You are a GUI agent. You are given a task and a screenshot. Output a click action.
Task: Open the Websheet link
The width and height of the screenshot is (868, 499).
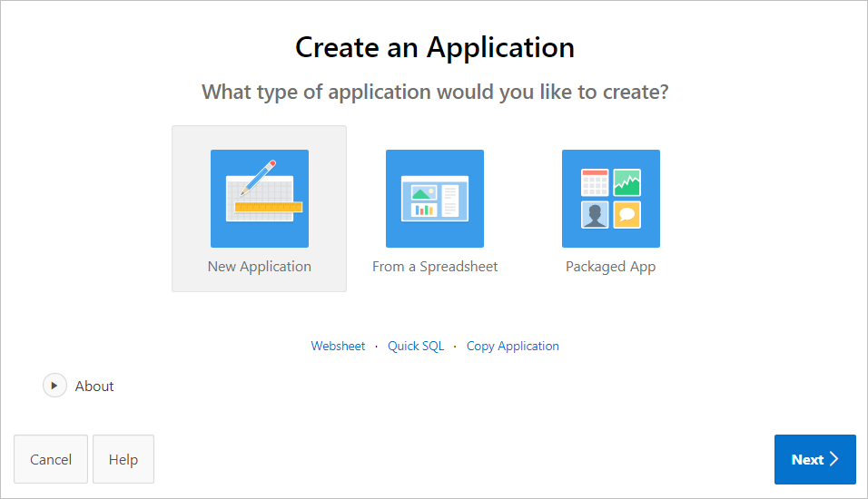click(x=338, y=346)
